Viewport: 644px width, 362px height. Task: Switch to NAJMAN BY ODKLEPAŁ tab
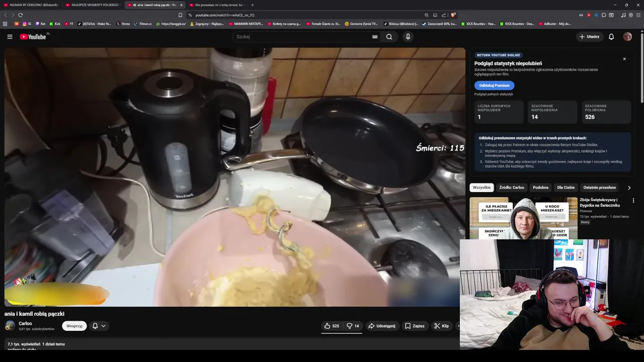pyautogui.click(x=31, y=5)
